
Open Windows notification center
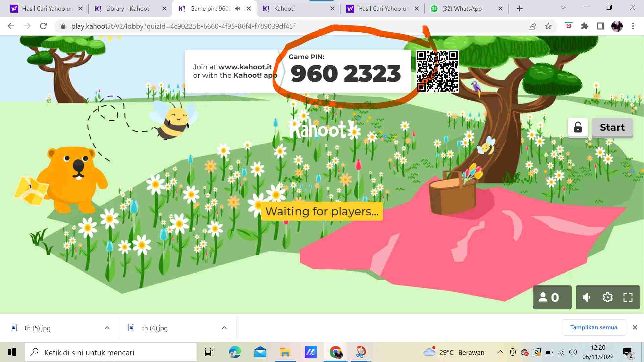(x=628, y=353)
